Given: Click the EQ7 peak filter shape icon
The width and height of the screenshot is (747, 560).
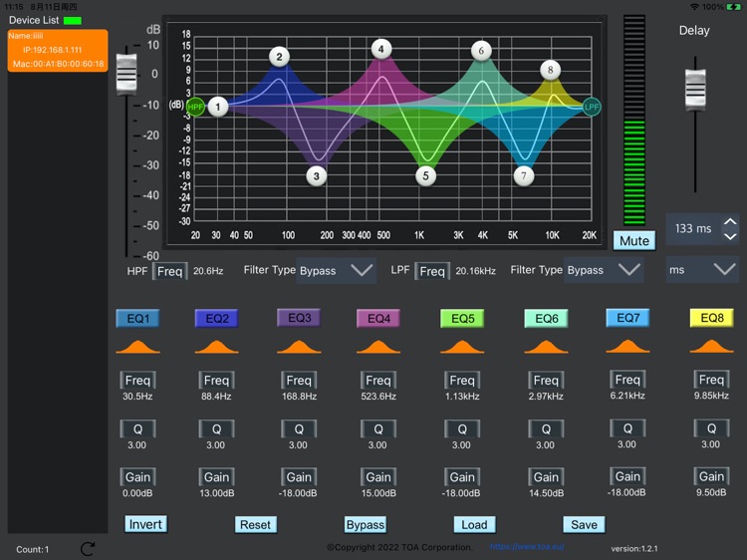Looking at the screenshot, I should [627, 346].
